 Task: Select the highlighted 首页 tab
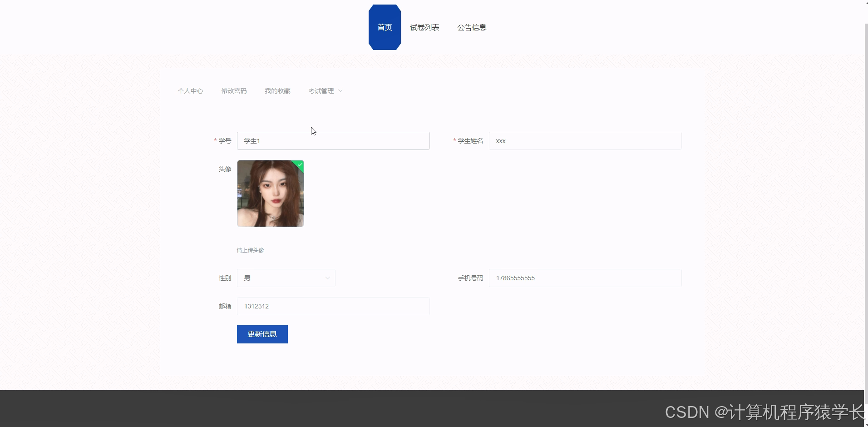coord(384,27)
